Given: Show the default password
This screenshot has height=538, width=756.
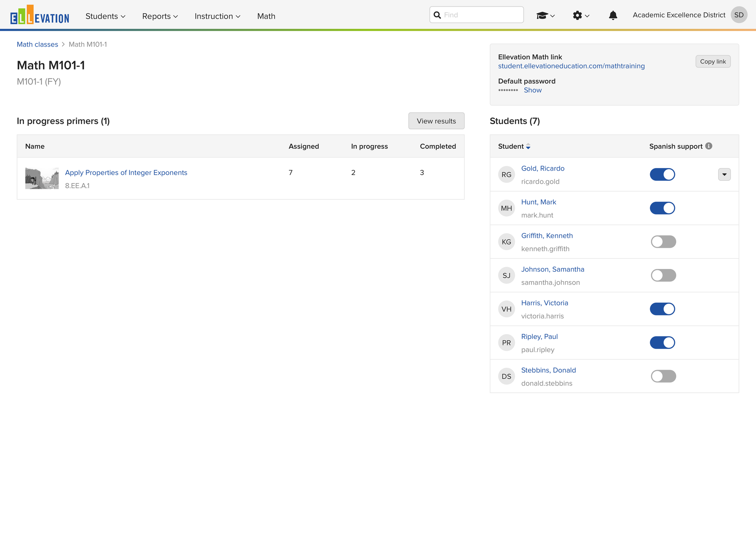Looking at the screenshot, I should 532,90.
